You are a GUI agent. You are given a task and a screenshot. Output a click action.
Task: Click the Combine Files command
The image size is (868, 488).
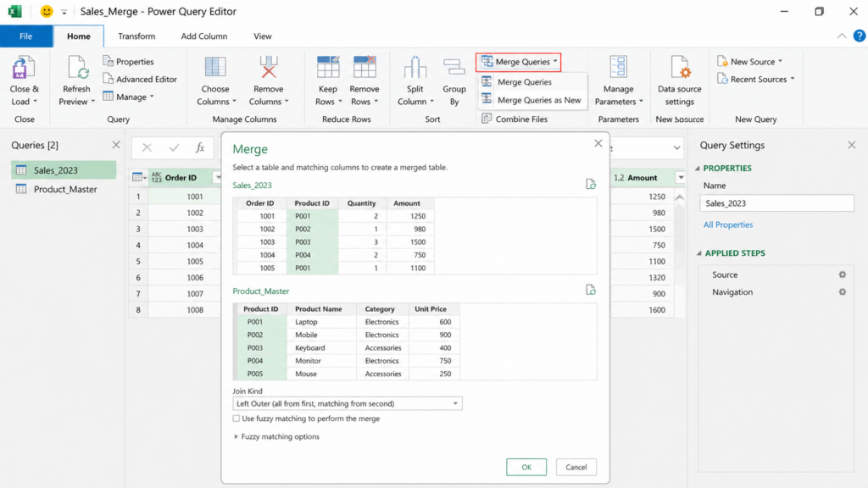tap(515, 119)
